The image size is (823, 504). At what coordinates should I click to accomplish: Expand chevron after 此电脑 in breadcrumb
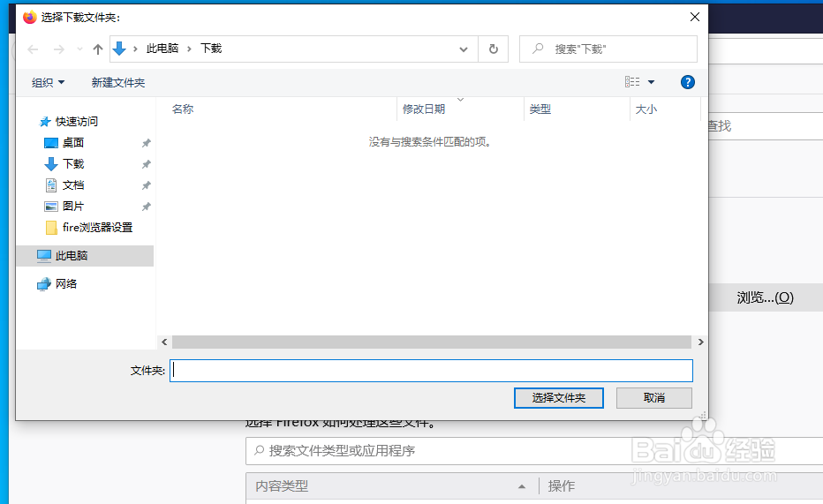pyautogui.click(x=190, y=49)
